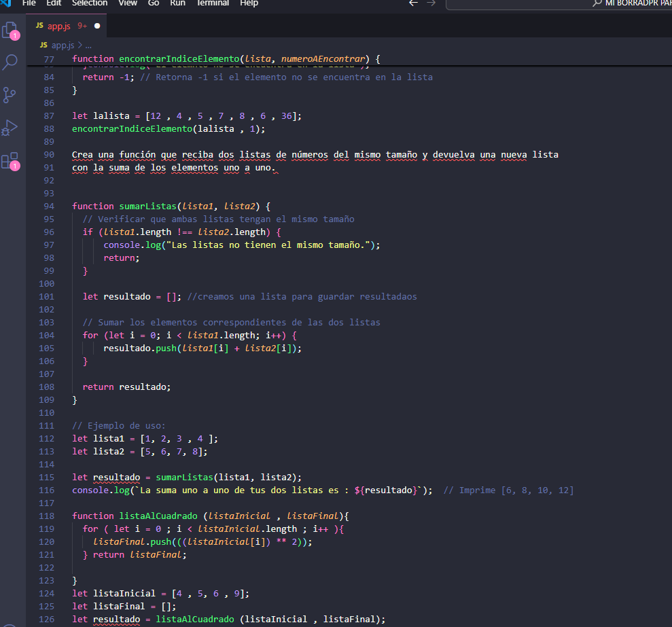Expand the breadcrumb ellipsis after app.js
The image size is (672, 627).
(x=88, y=46)
